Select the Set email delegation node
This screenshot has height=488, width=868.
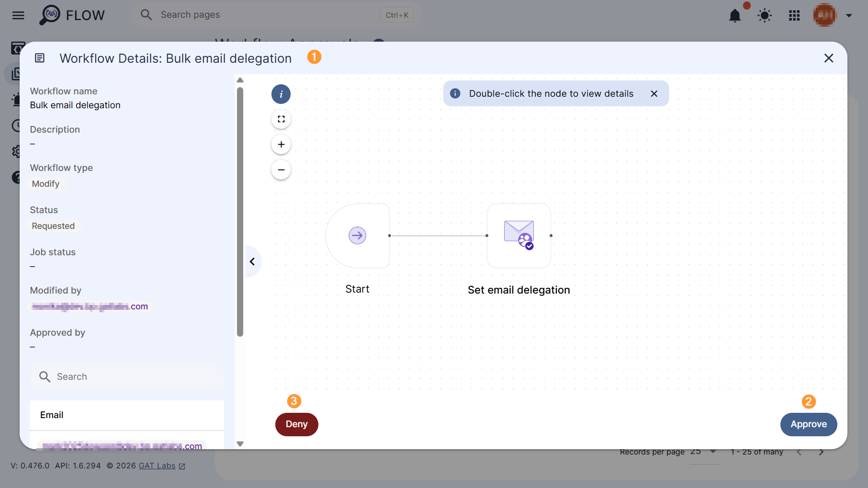click(519, 236)
